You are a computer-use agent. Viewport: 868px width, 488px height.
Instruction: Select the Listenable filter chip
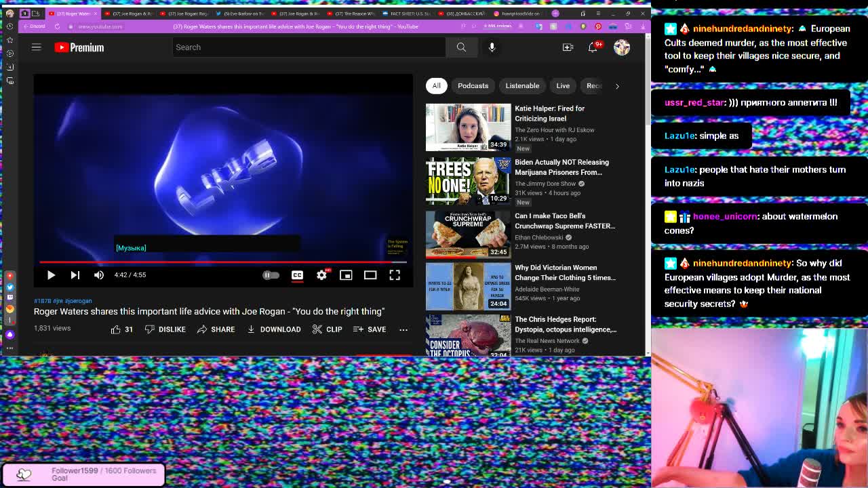(522, 86)
